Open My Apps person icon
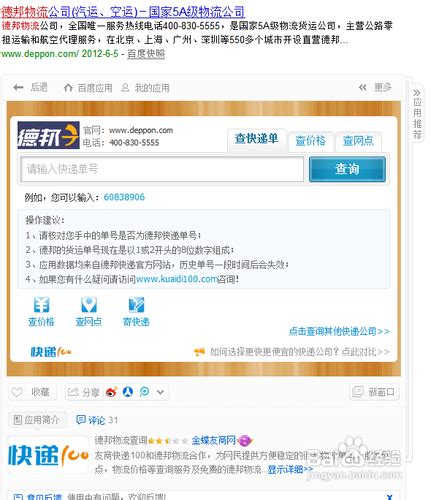The image size is (431, 500). pyautogui.click(x=125, y=88)
